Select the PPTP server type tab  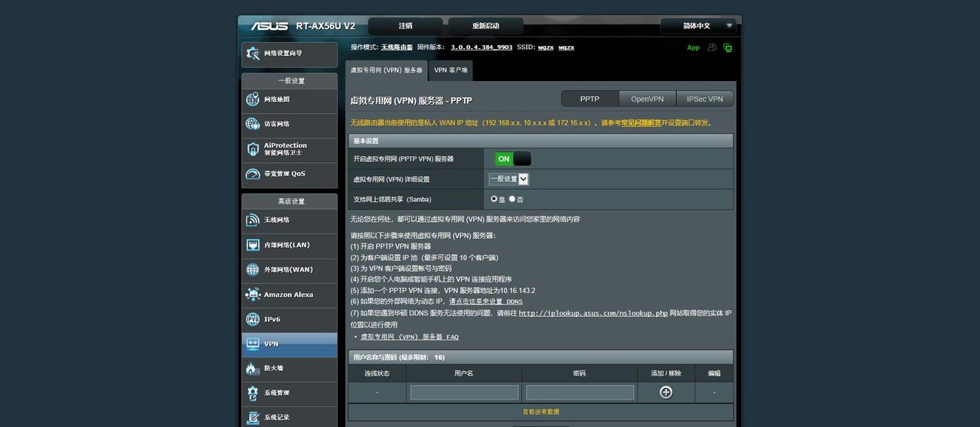coord(590,99)
